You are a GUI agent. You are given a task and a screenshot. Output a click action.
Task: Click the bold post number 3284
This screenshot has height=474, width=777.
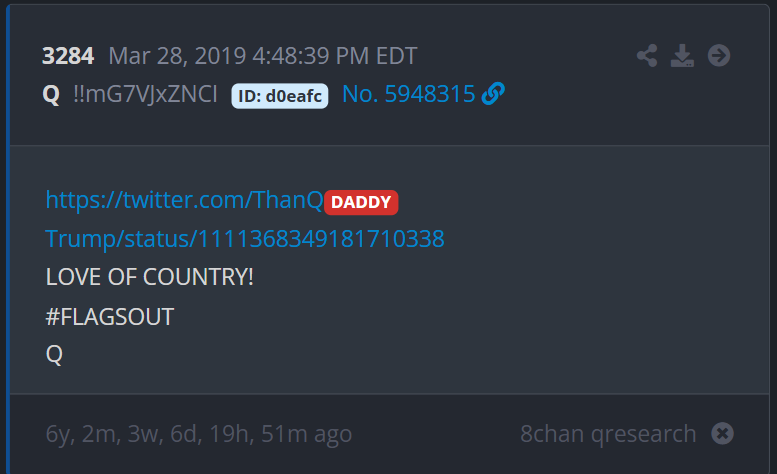pos(68,56)
